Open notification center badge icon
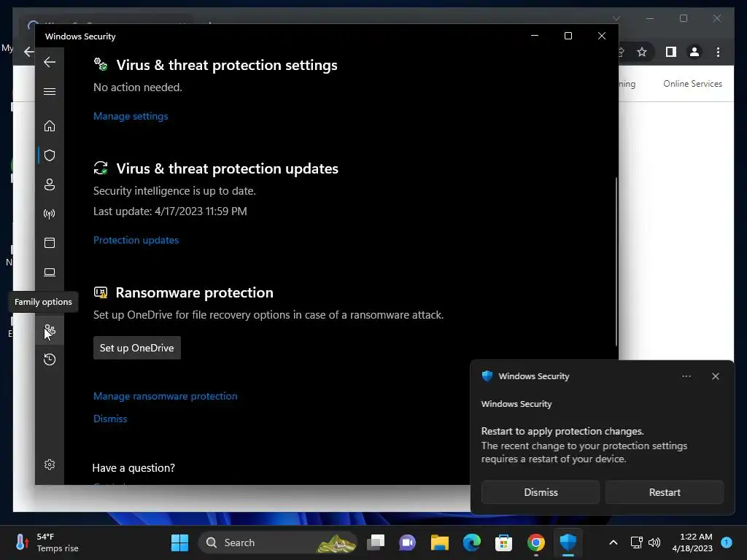The width and height of the screenshot is (747, 560). pos(727,542)
